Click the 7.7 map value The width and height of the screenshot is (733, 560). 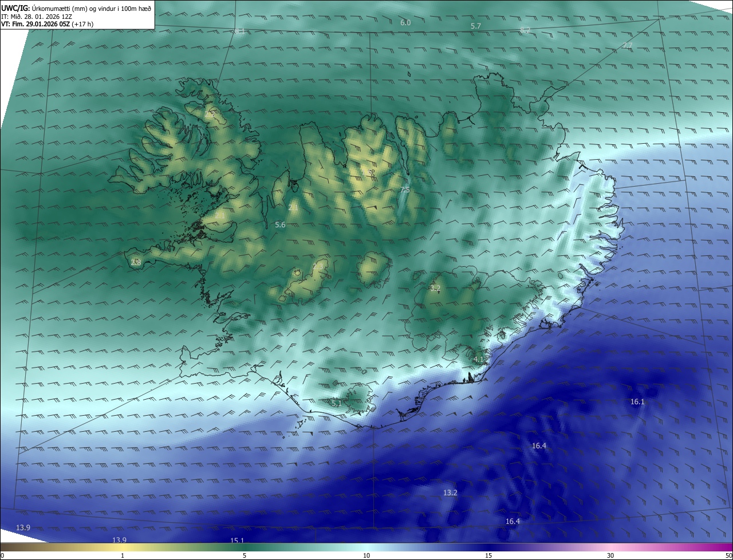pyautogui.click(x=628, y=46)
